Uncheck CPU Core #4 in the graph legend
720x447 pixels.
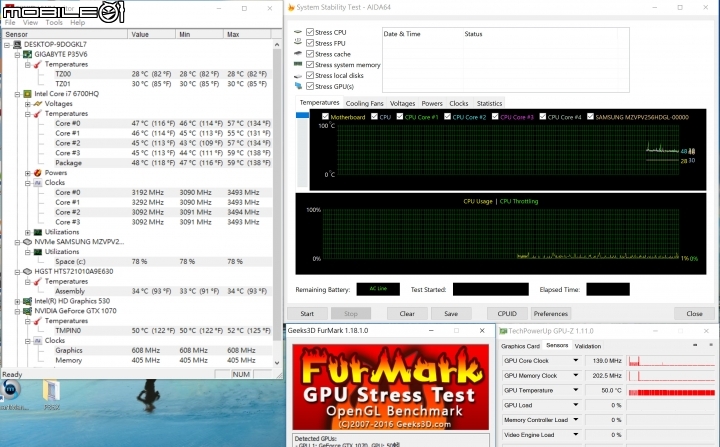click(x=542, y=117)
